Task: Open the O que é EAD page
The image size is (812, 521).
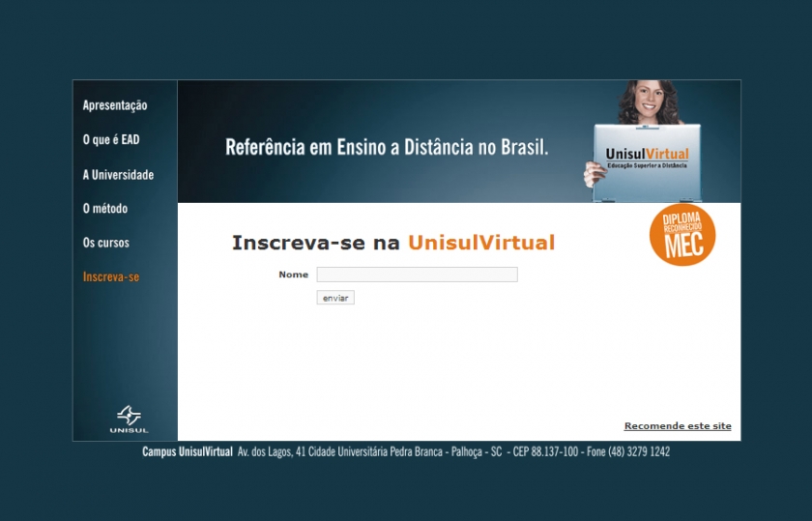Action: point(111,140)
